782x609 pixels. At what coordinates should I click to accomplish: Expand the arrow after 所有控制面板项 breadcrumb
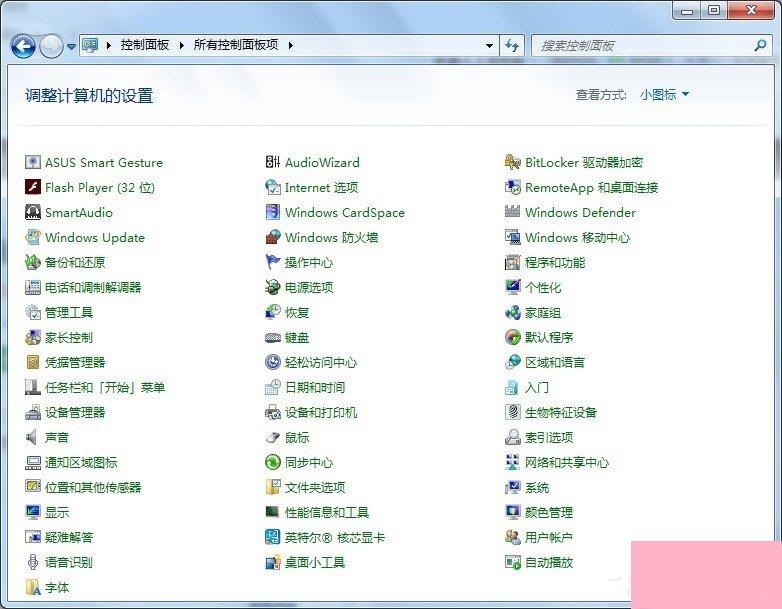click(x=291, y=45)
